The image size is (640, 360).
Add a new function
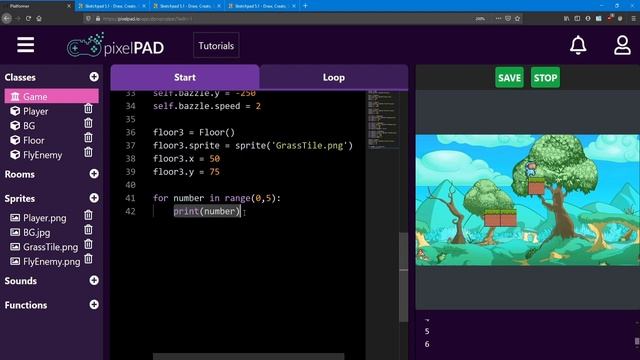94,304
